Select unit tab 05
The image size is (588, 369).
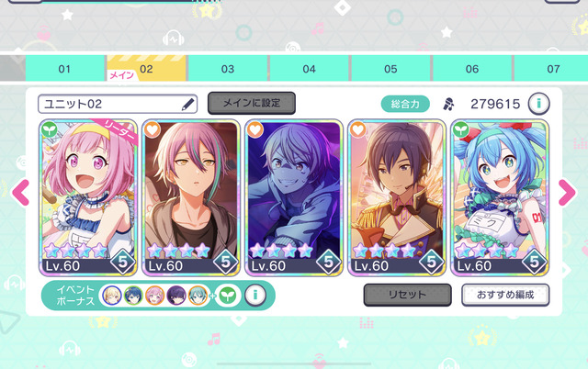tap(390, 69)
